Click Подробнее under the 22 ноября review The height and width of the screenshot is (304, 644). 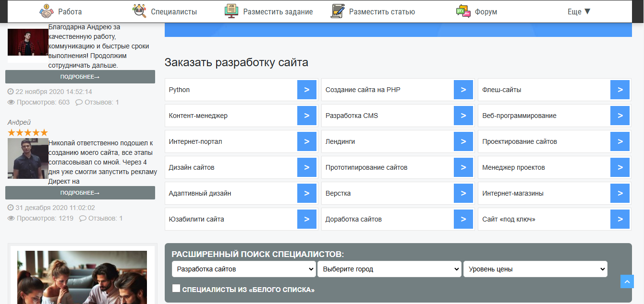pos(80,77)
